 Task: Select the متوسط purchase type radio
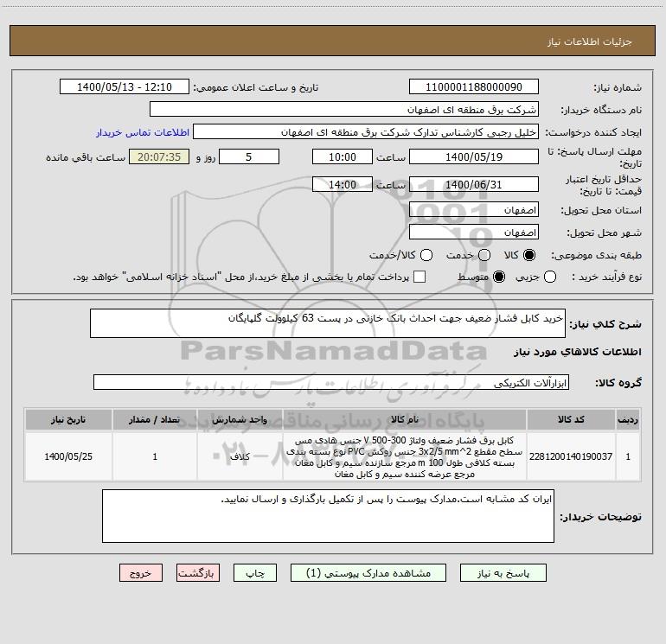pos(499,277)
